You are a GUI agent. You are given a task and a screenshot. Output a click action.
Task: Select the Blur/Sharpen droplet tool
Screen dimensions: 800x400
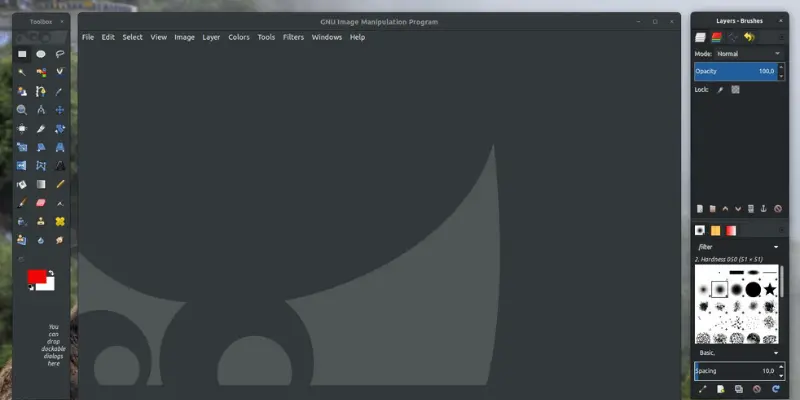point(41,240)
